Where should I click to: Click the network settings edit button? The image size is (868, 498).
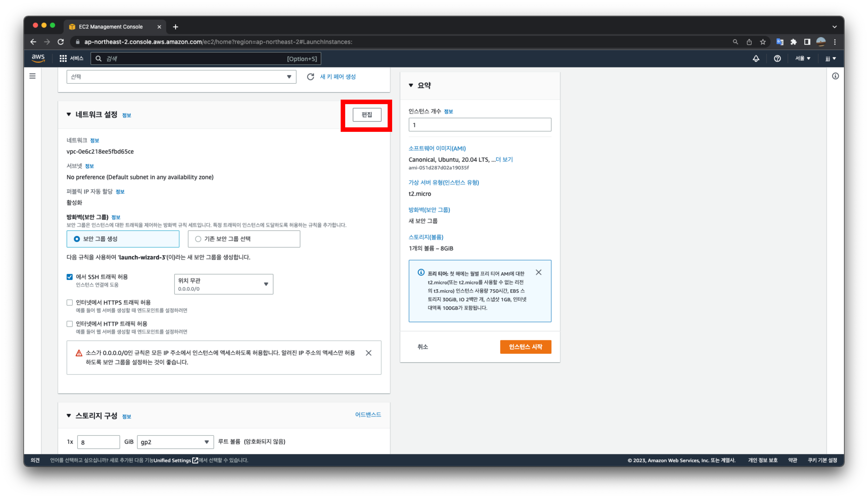tap(367, 115)
